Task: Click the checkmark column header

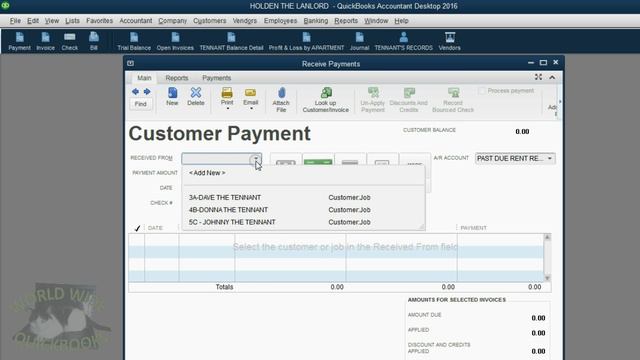Action: point(137,228)
